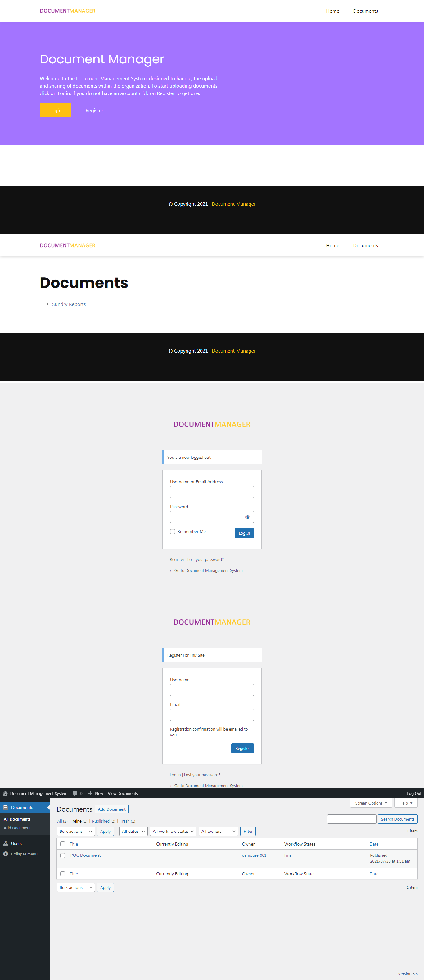The height and width of the screenshot is (980, 424).
Task: Filter list by All (2)
Action: [x=62, y=821]
